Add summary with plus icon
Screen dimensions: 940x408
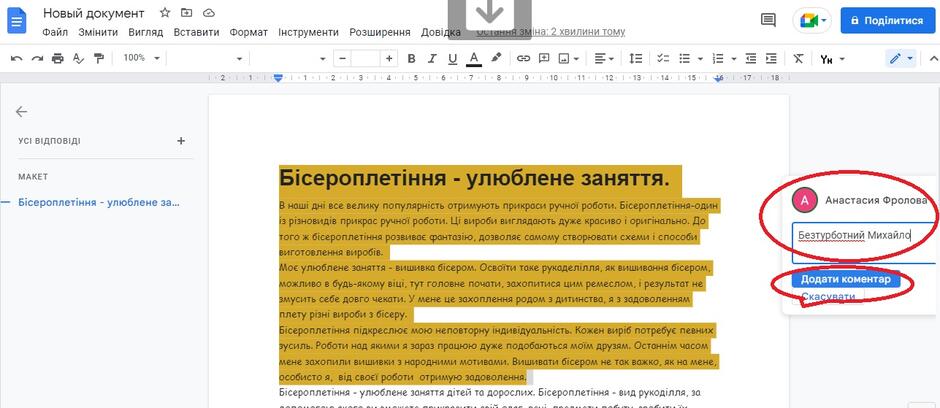[x=181, y=141]
